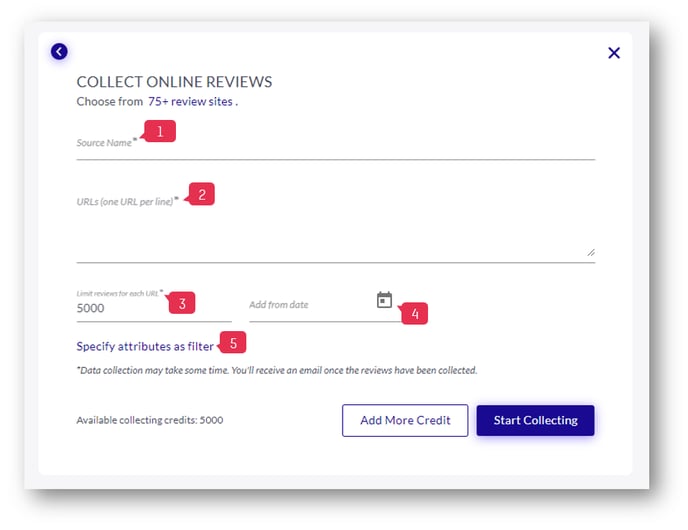
Task: Click red callout marker number 2
Action: (201, 194)
